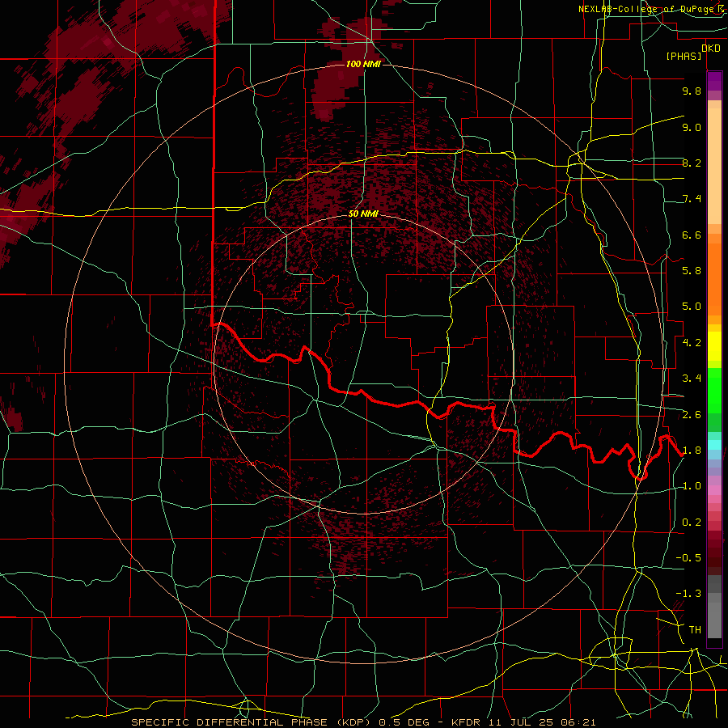The height and width of the screenshot is (728, 728).
Task: Click the 'DKD' legend header text
Action: coord(711,49)
